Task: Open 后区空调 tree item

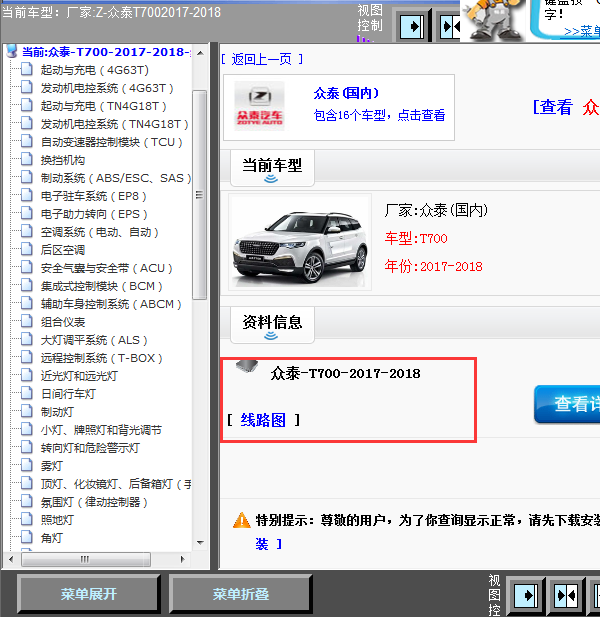Action: coord(63,250)
